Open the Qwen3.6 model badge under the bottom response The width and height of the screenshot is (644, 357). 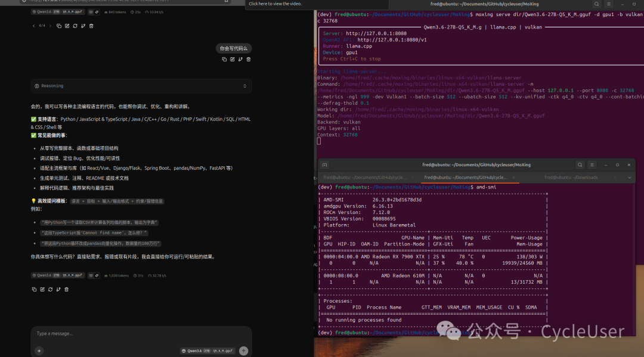pos(57,276)
